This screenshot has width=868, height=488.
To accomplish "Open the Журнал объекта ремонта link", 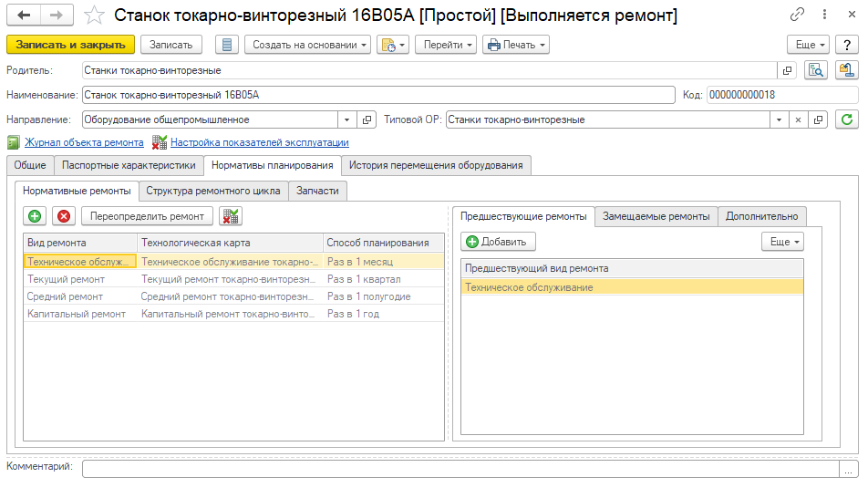I will tap(84, 142).
